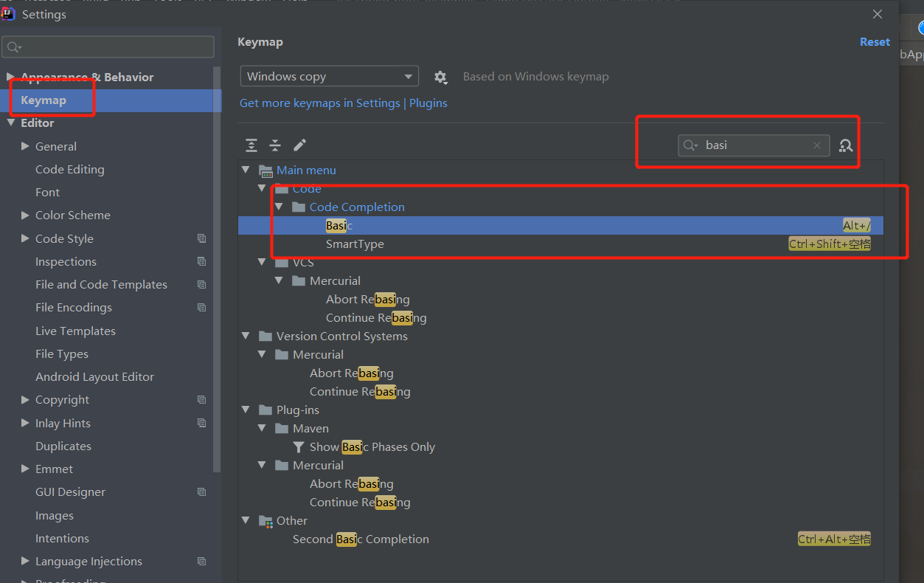Select the Basic action row
Screen dimensions: 924x583
560,226
